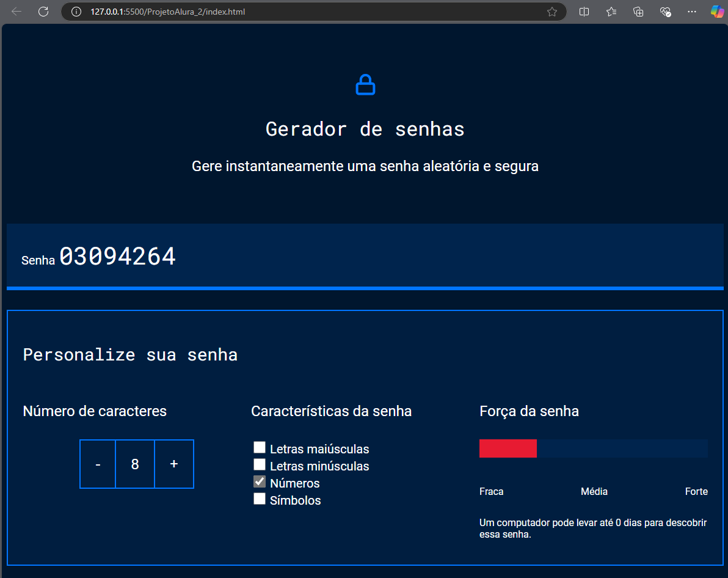Screen dimensions: 728x578
Task: Open browser settings and more menu
Action: [x=692, y=12]
